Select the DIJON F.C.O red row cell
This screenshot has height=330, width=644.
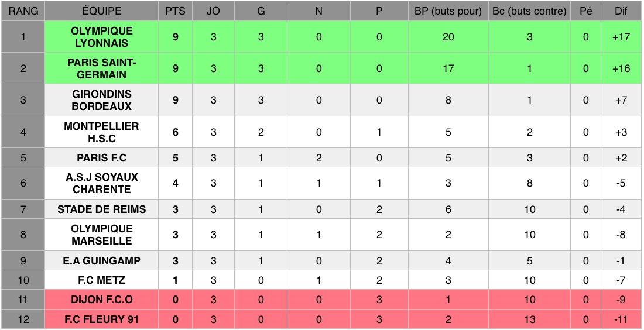point(101,300)
